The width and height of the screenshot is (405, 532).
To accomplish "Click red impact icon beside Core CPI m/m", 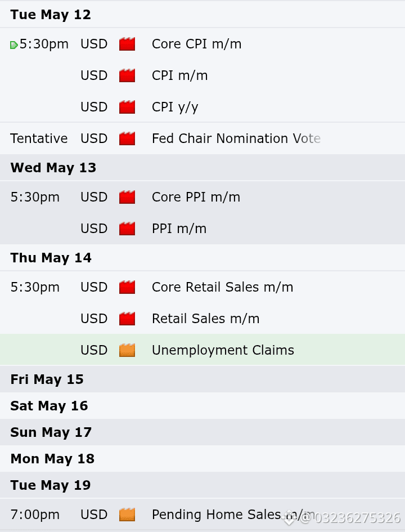I will (127, 44).
